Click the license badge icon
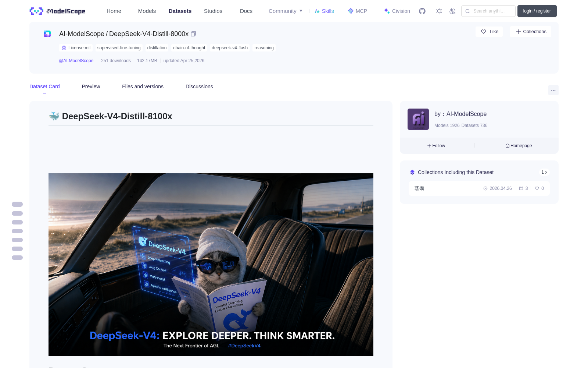 click(x=64, y=48)
